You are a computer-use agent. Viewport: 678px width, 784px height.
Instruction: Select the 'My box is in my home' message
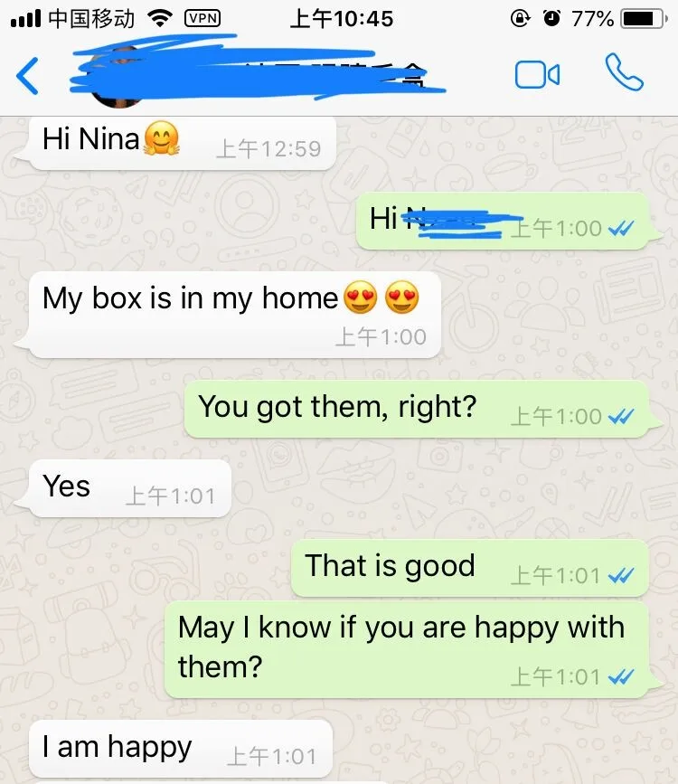234,315
